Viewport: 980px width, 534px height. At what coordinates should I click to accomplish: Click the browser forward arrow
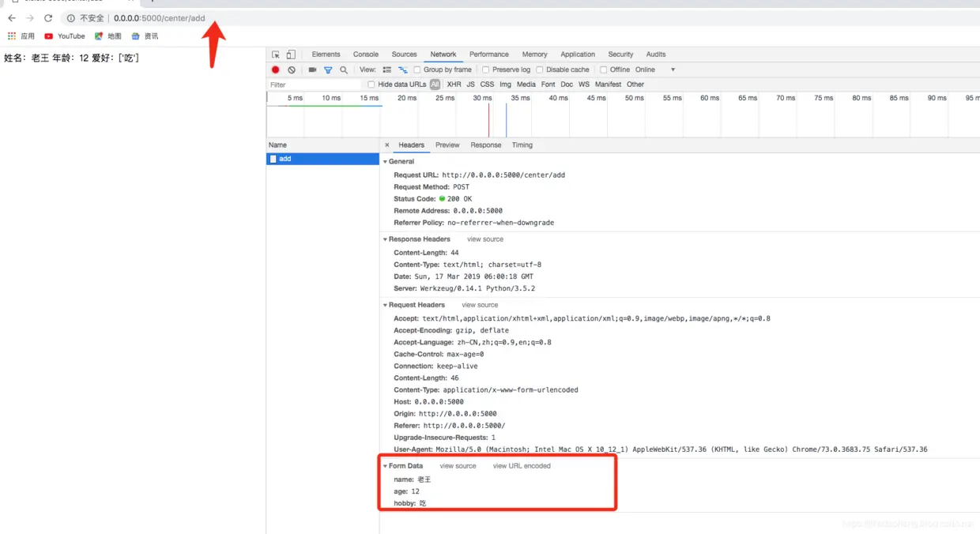click(30, 18)
